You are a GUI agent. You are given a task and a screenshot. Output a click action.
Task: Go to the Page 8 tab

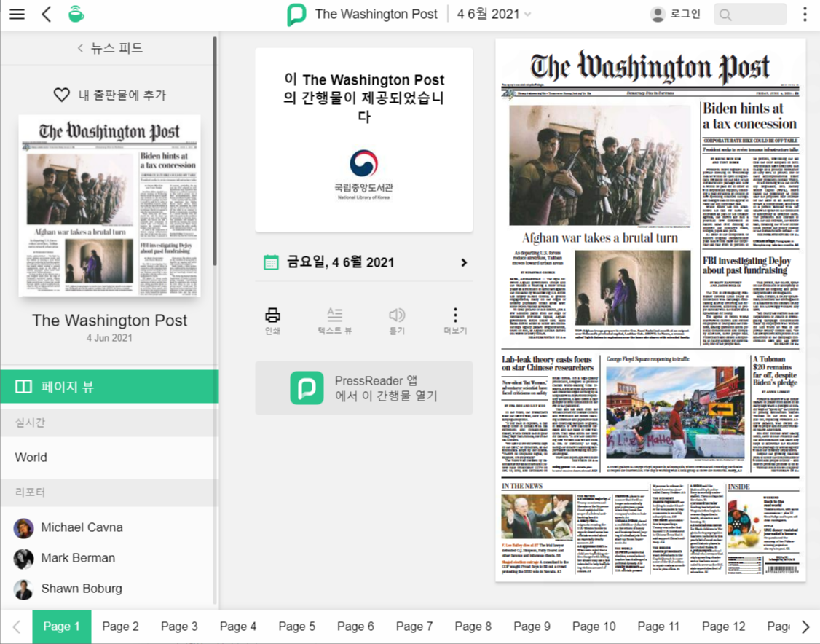pos(473,627)
